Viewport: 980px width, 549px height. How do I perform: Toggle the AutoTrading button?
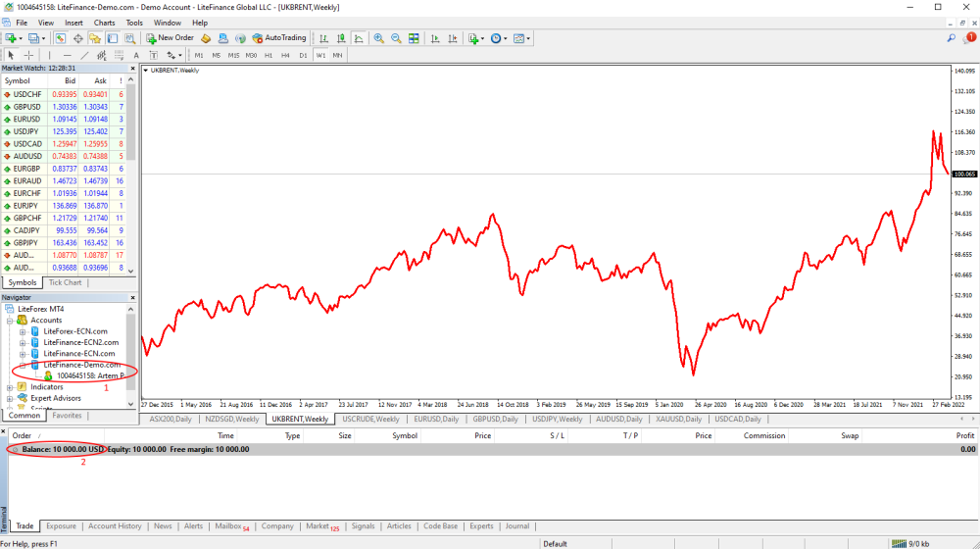point(278,38)
